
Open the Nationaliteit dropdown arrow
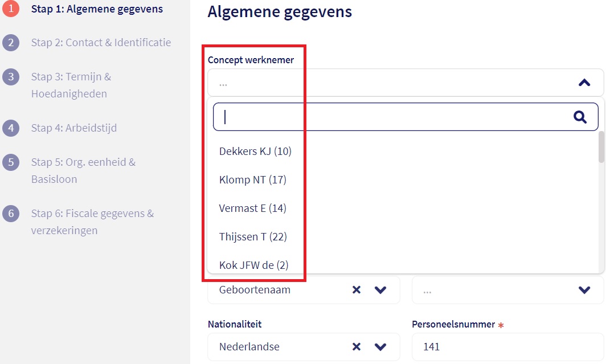coord(380,347)
